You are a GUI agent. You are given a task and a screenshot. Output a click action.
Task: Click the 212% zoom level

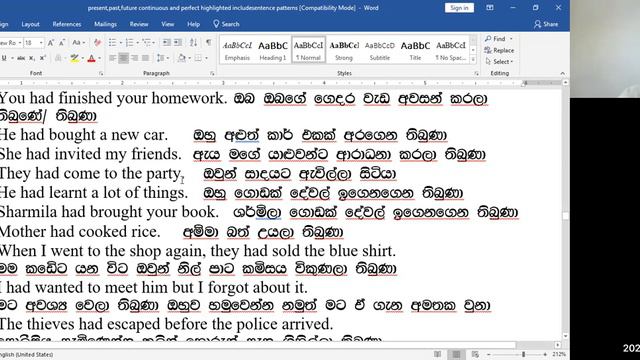[559, 354]
